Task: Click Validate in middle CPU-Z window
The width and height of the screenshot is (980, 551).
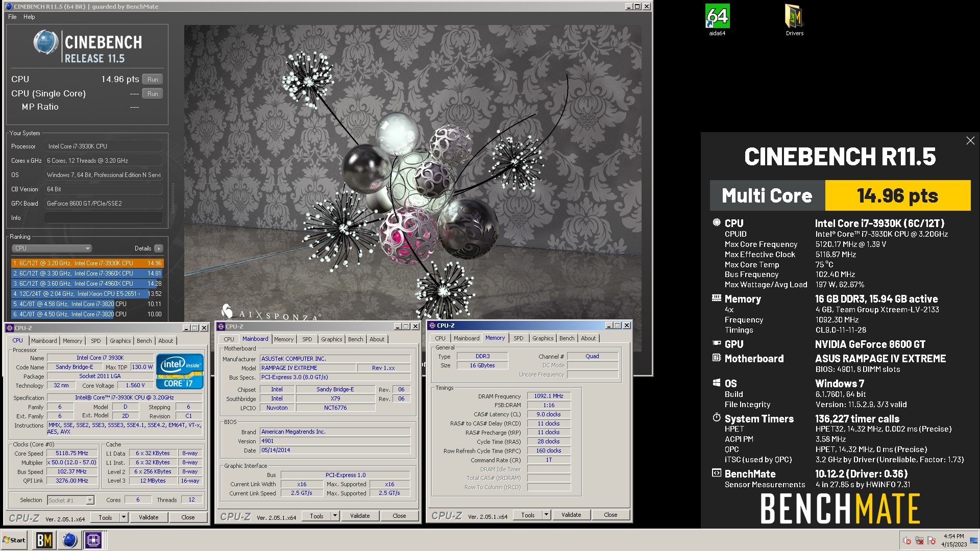Action: point(360,516)
